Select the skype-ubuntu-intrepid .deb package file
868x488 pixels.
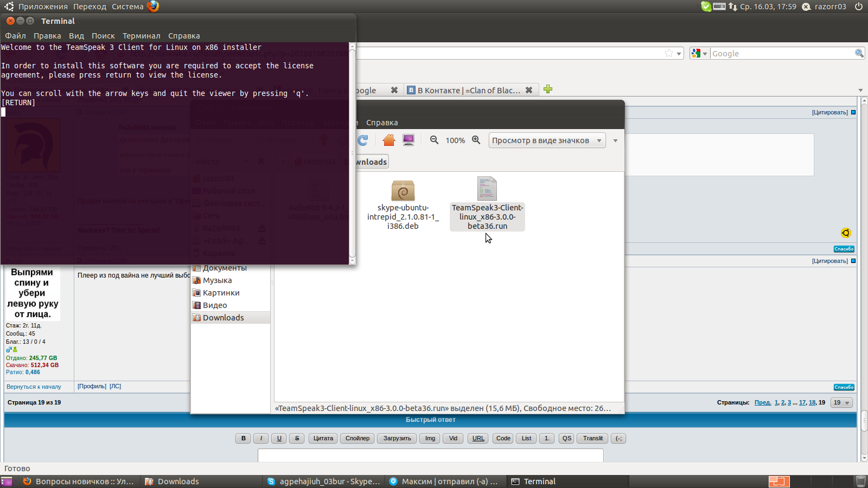pos(403,205)
